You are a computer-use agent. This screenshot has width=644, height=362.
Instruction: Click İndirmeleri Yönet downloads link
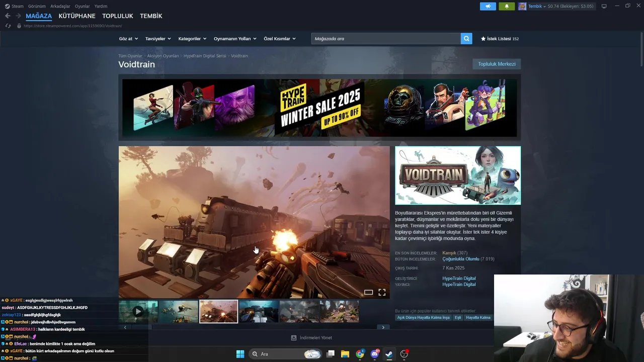pos(316,338)
